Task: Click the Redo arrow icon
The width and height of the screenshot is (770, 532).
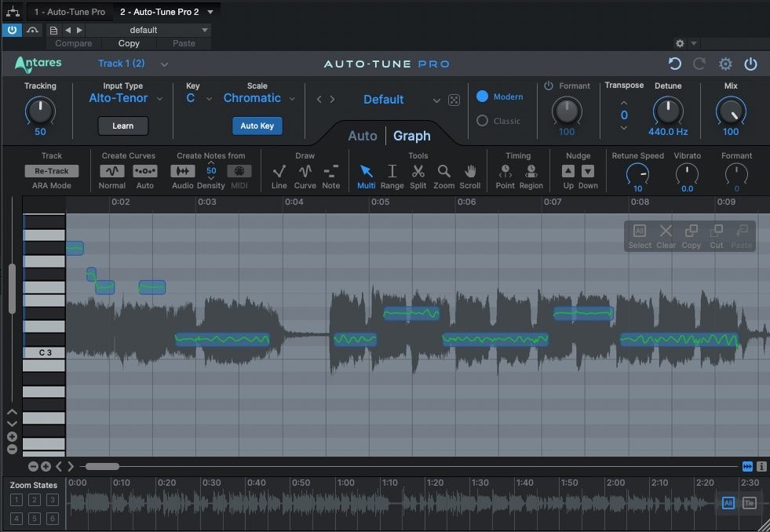Action: point(699,64)
